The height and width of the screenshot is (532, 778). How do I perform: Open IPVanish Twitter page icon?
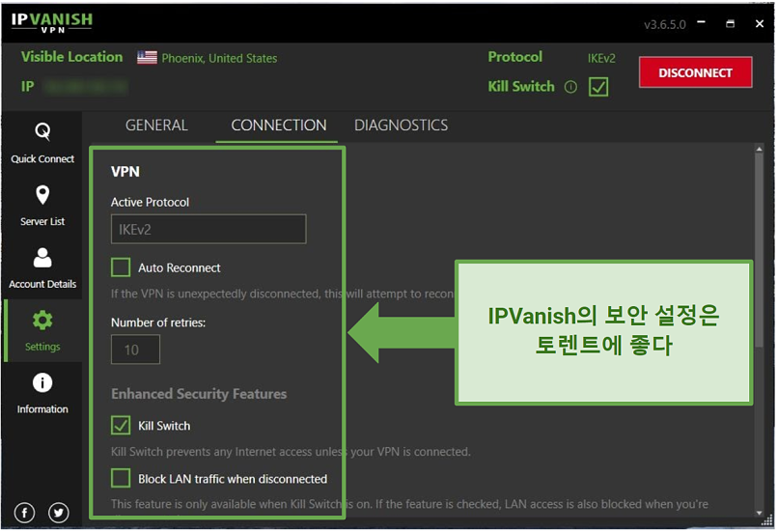[59, 513]
